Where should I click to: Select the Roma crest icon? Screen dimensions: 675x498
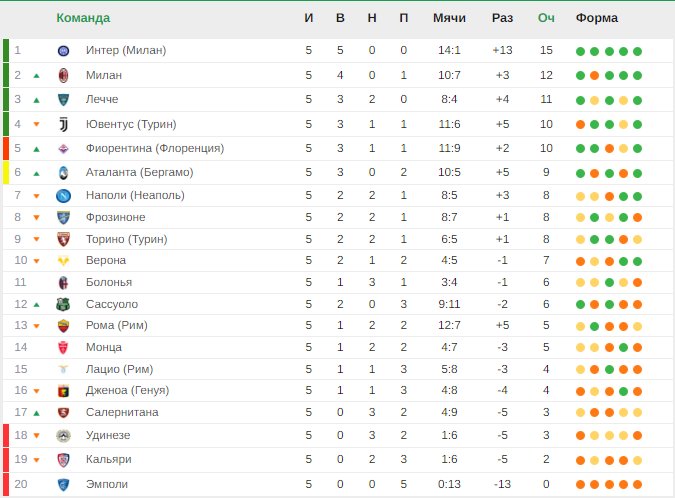point(63,326)
